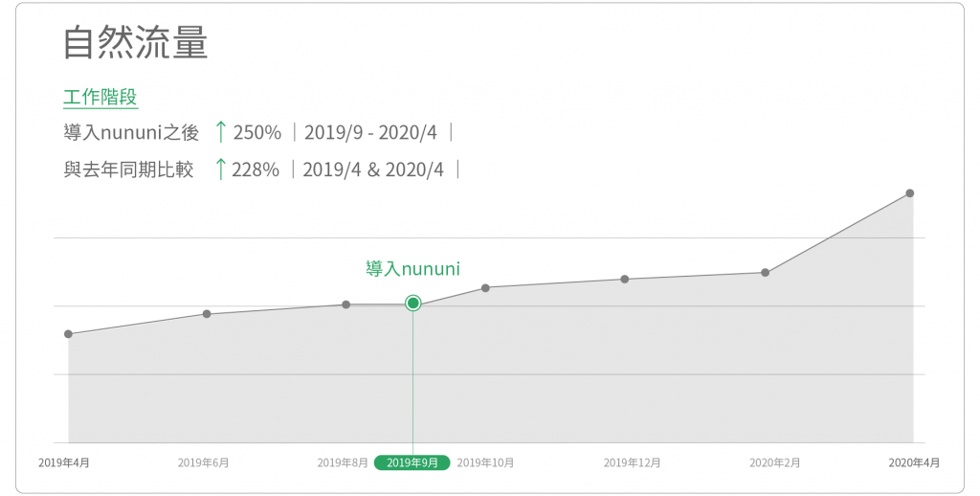
Task: Select the 2020年2月 data point
Action: [766, 273]
